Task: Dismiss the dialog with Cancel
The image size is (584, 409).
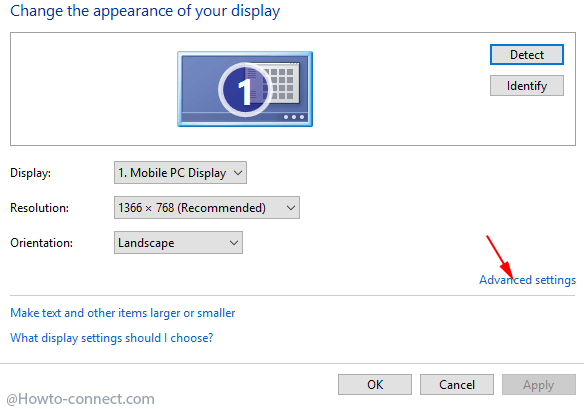Action: [457, 384]
